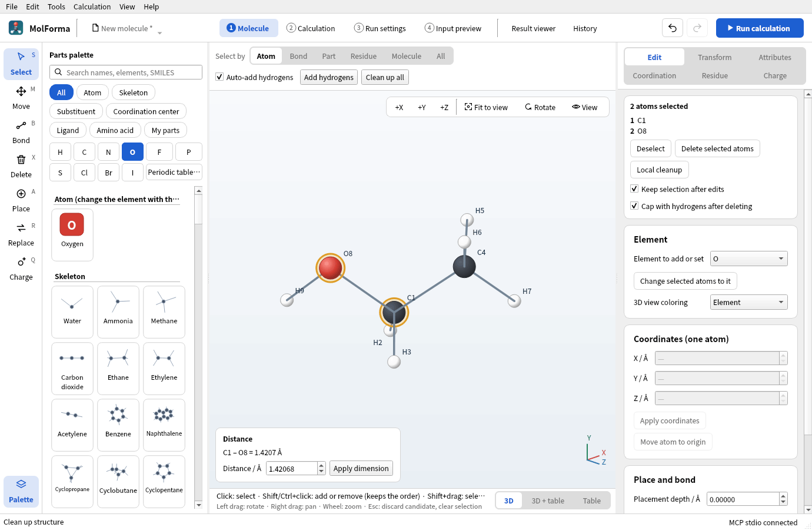812x530 pixels.
Task: Fit the molecule to view
Action: (x=486, y=107)
